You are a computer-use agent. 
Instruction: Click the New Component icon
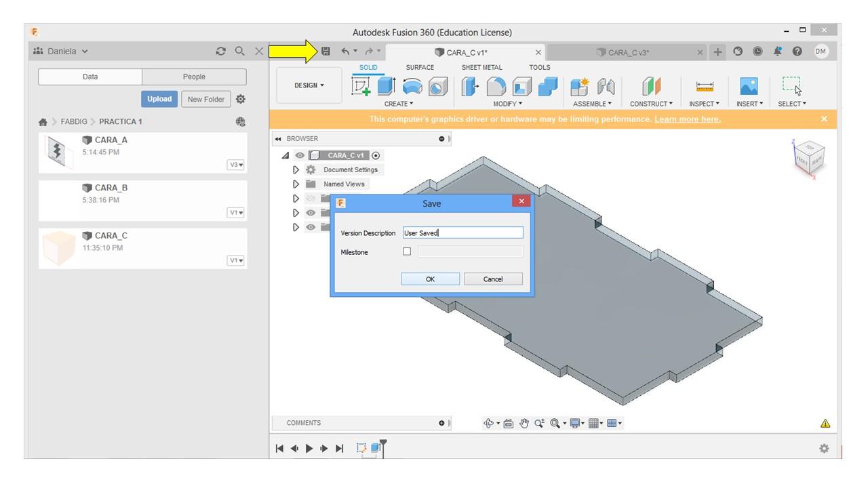(580, 86)
